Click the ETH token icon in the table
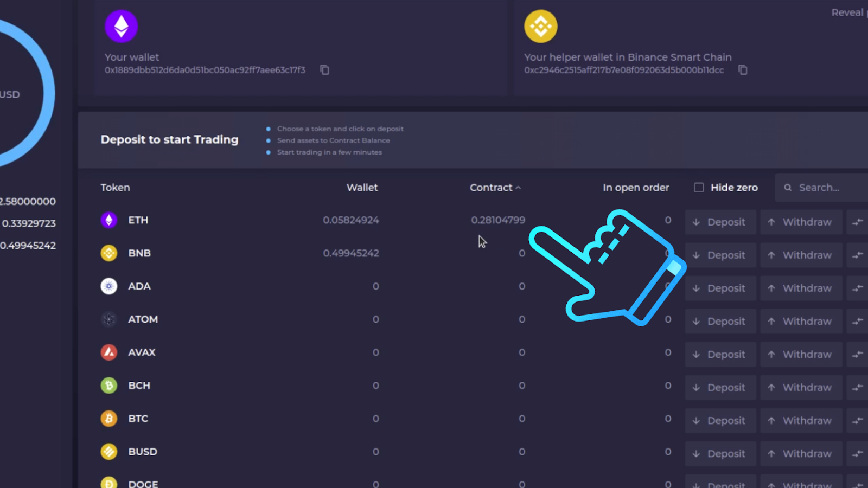The height and width of the screenshot is (488, 868). pyautogui.click(x=109, y=220)
